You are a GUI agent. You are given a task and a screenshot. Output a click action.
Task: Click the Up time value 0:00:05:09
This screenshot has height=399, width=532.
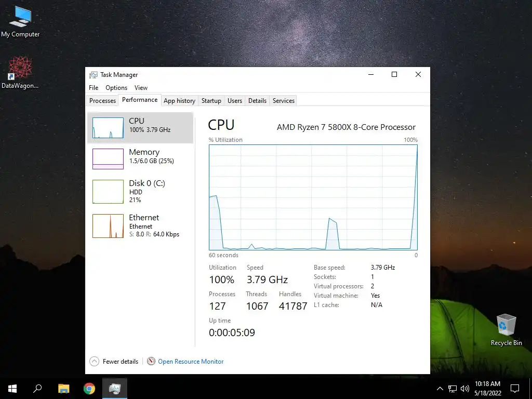pos(232,332)
